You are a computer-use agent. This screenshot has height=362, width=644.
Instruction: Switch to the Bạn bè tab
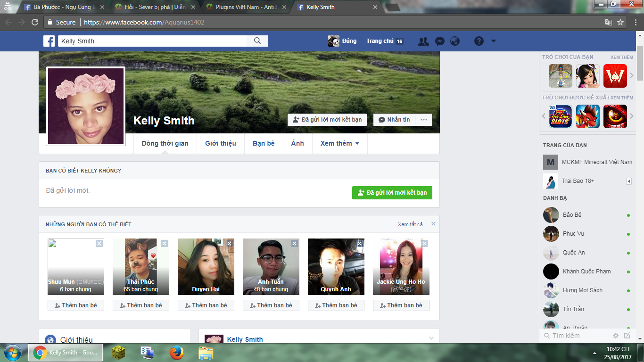pos(264,143)
